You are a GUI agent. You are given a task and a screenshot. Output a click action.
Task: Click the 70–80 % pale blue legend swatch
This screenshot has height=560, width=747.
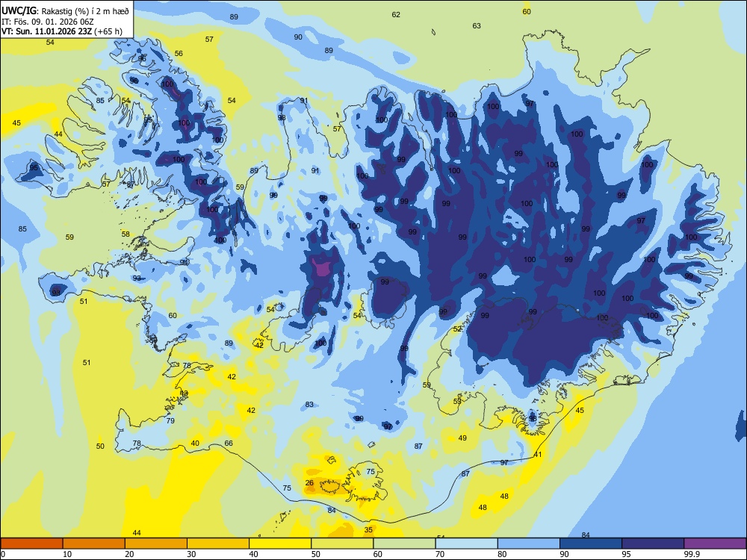(466, 544)
